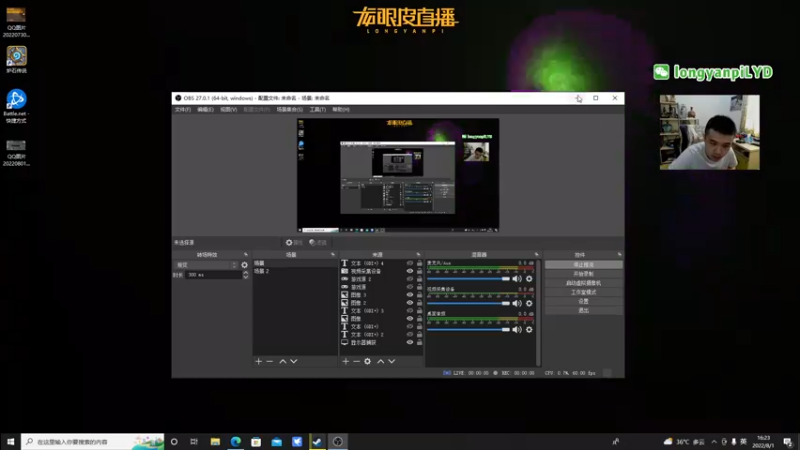Enable 工作室模式 studio mode
800x450 pixels.
point(583,292)
